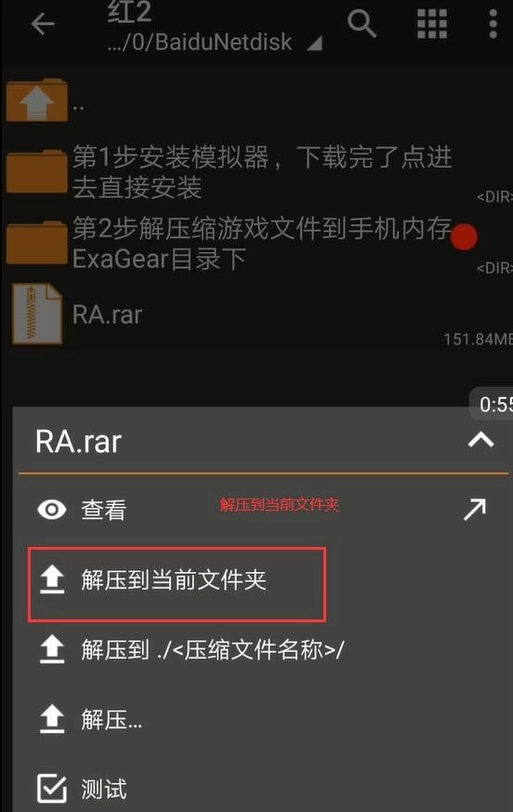Expand the BaiduNetdisk path dropdown triangle
Viewport: 513px width, 812px height.
(315, 44)
